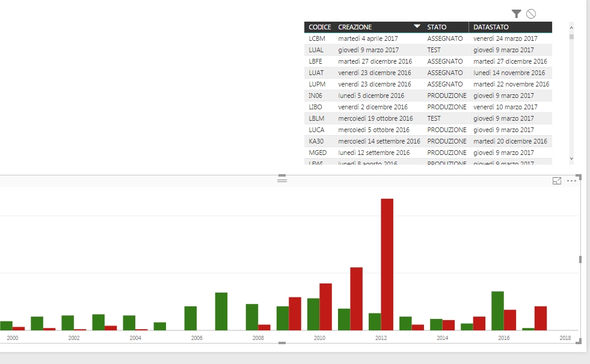
Task: Click the no-interaction circle-slash icon
Action: coord(531,14)
